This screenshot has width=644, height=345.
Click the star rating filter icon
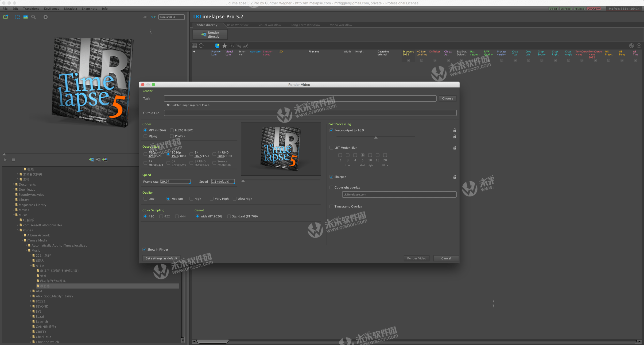click(x=224, y=45)
